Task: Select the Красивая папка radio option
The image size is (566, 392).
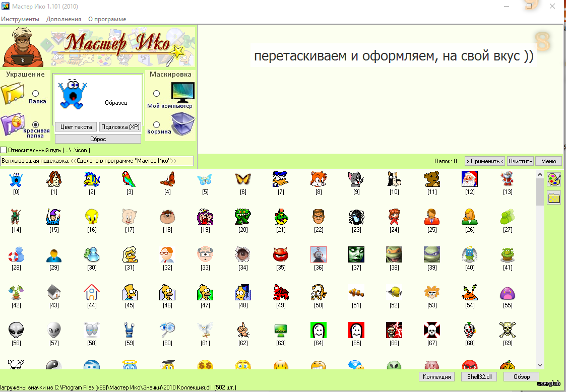Action: (x=35, y=124)
